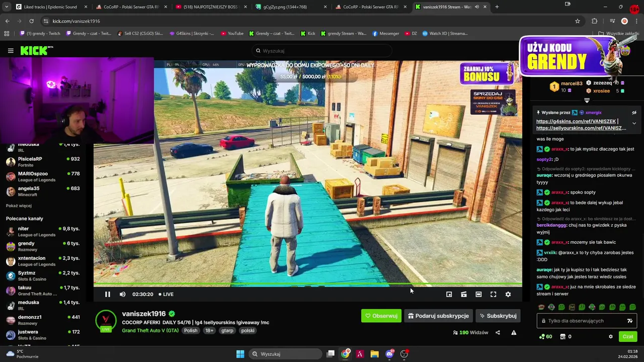This screenshot has width=644, height=362.
Task: Open channel points balance 60
Action: coord(545,337)
